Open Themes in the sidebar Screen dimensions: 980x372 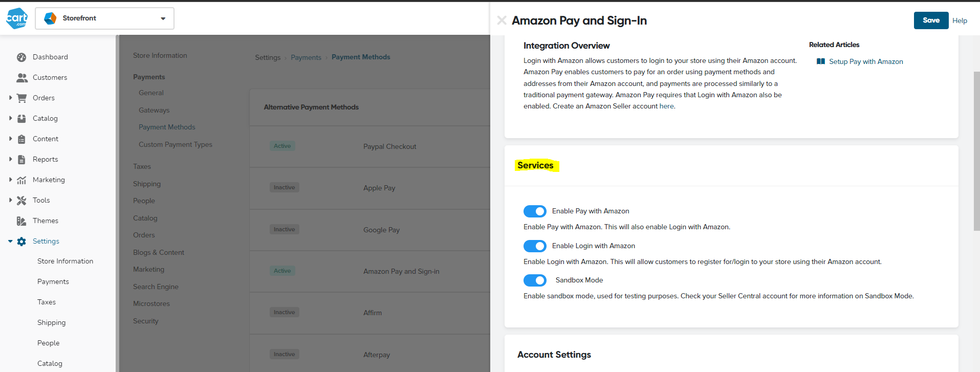(46, 221)
